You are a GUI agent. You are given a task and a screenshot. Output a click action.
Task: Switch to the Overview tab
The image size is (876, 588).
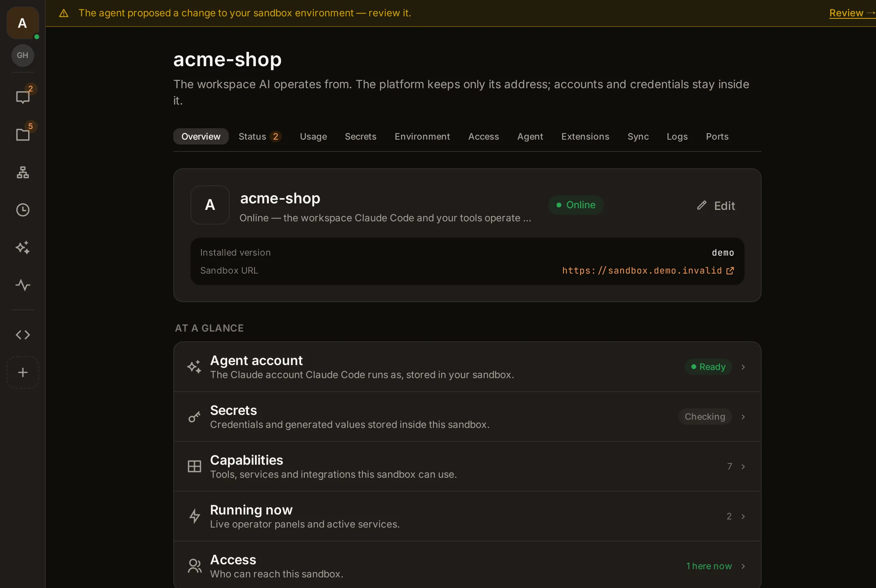click(201, 136)
